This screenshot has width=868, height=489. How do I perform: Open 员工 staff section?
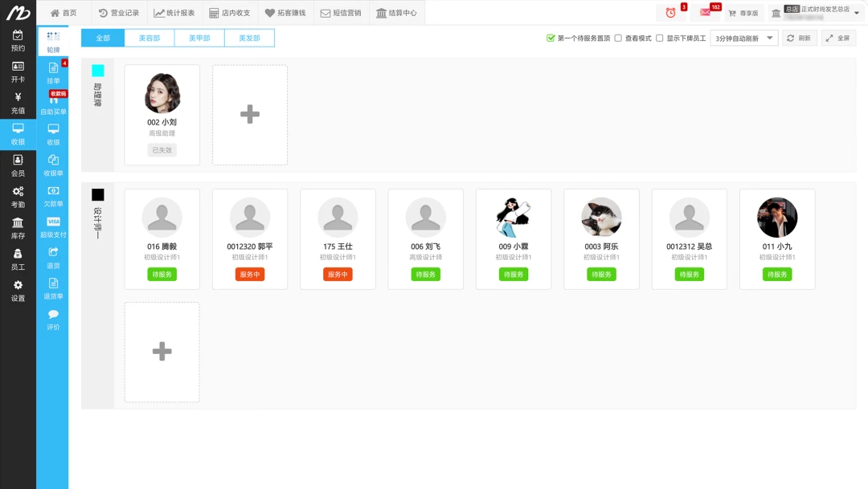(x=18, y=259)
